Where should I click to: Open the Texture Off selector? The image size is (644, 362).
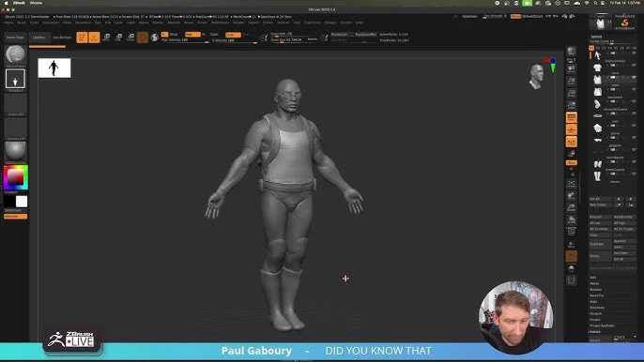[x=15, y=128]
